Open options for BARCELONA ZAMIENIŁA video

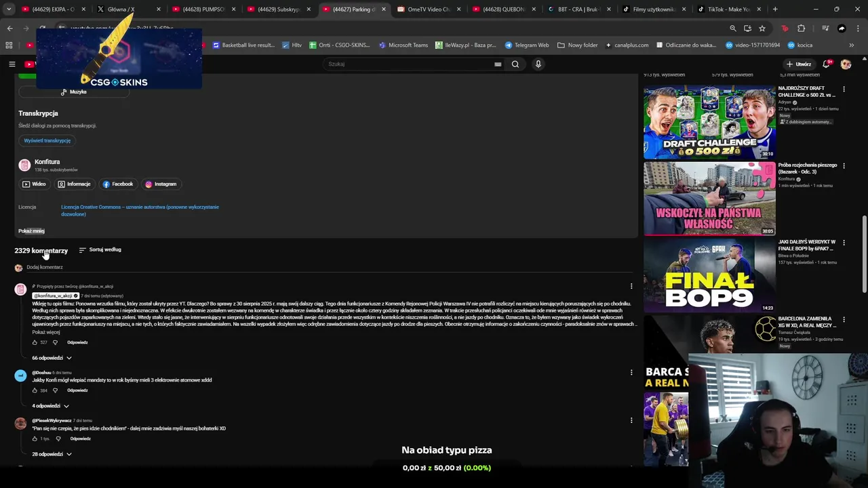tap(844, 319)
